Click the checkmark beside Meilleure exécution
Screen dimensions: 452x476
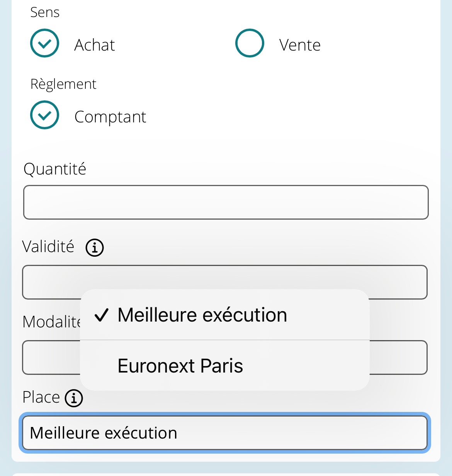[102, 315]
